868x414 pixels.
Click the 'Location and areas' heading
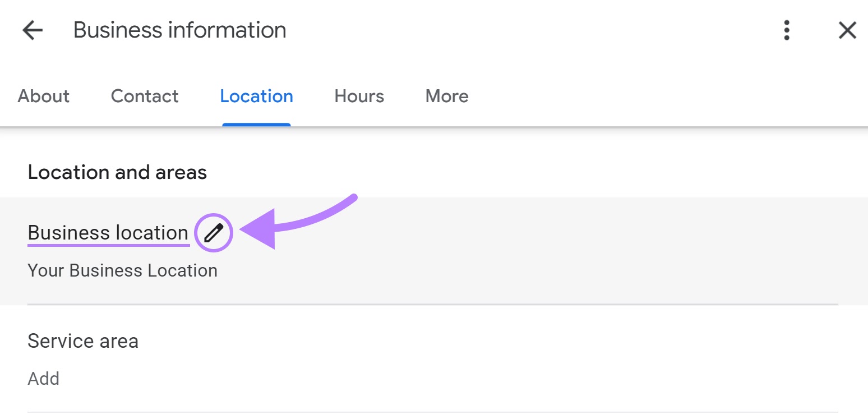(117, 172)
